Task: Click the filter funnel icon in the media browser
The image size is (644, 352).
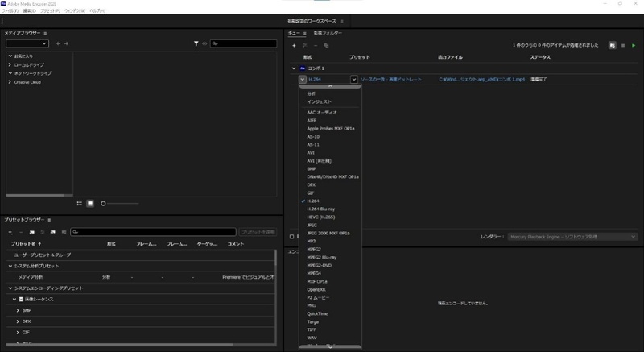Action: coord(196,43)
